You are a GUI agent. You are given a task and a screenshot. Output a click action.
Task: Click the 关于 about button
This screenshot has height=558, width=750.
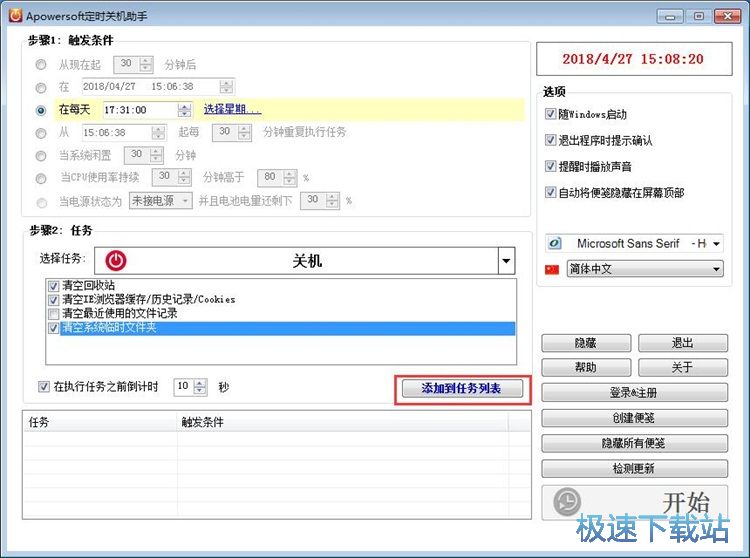pyautogui.click(x=683, y=367)
